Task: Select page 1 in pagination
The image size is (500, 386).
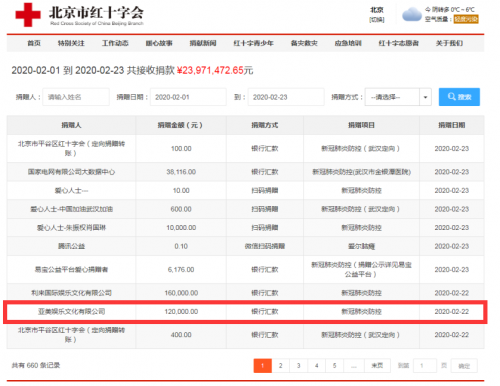Action: coord(263,366)
